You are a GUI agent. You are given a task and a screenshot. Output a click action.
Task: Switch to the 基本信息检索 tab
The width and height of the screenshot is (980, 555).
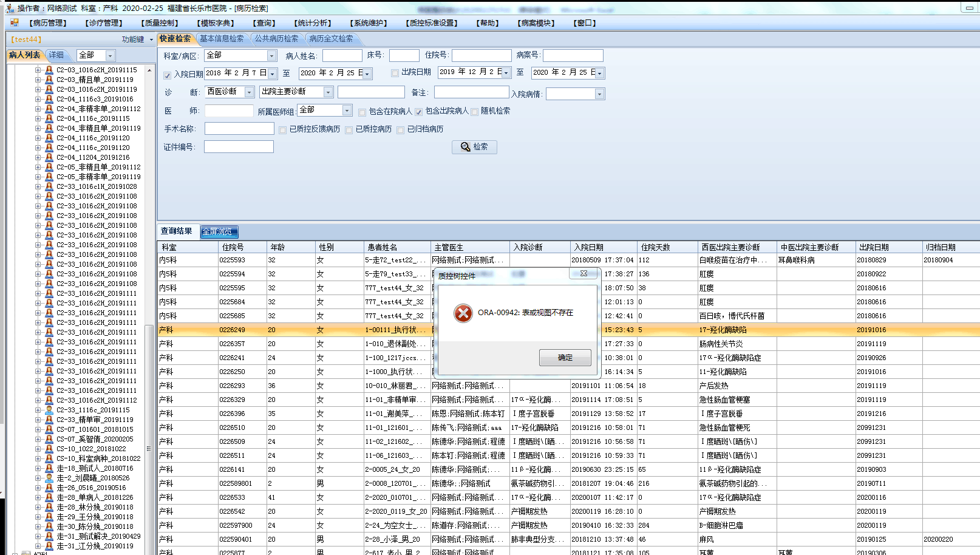tap(222, 38)
